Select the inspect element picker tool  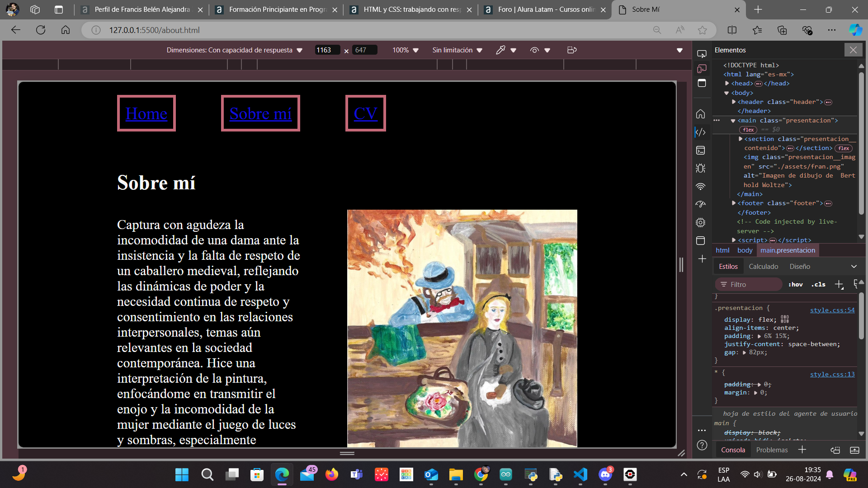pos(702,54)
